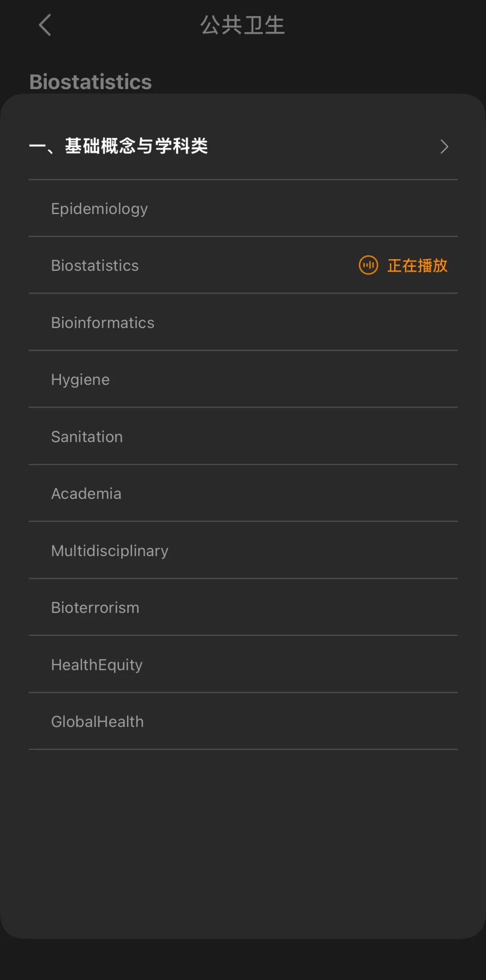This screenshot has width=486, height=980.
Task: Click the large Biostatistics heading
Action: 90,82
